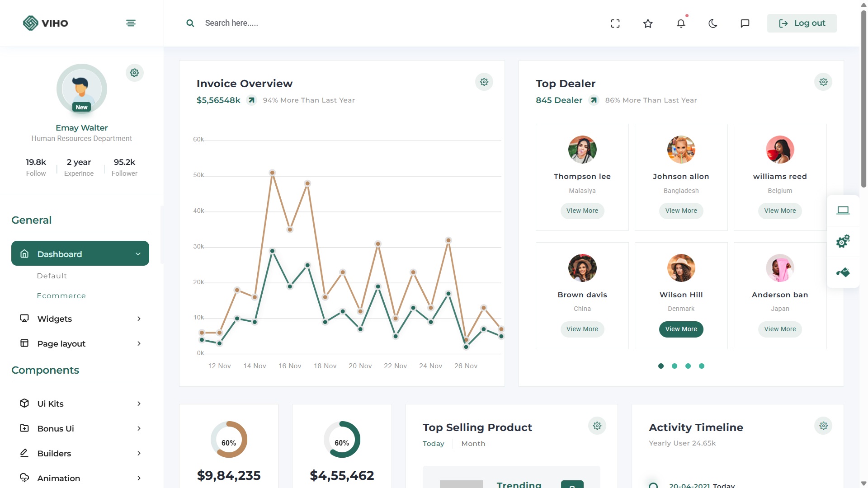Switch to dark mode with the moon icon

click(712, 23)
